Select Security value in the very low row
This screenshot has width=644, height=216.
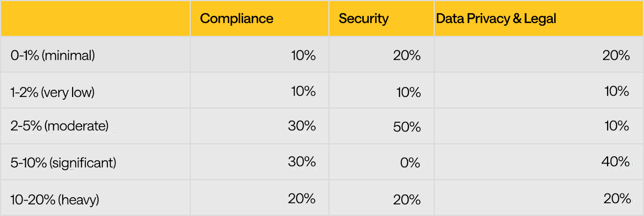point(408,93)
